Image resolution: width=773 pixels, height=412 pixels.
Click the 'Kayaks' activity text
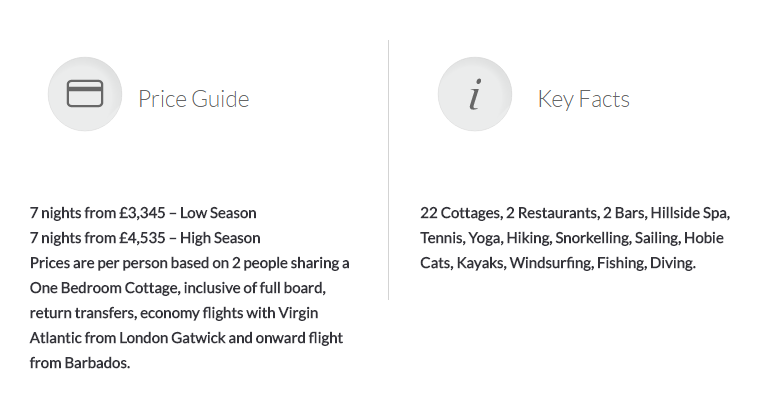coord(481,263)
